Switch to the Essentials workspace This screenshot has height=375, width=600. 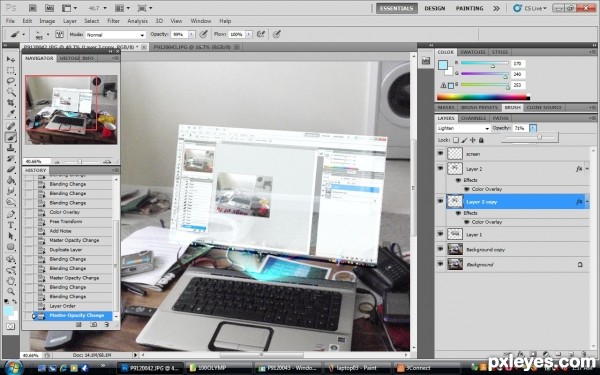pyautogui.click(x=396, y=8)
